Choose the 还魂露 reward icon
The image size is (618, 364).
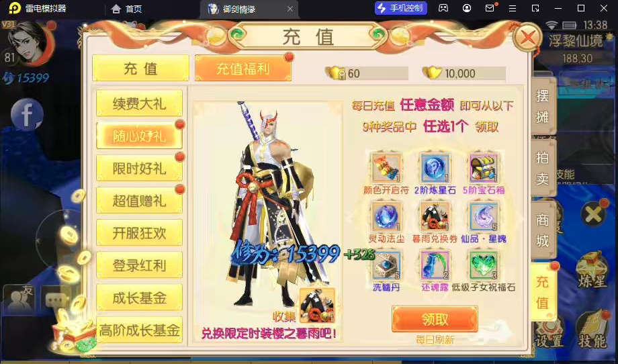[x=435, y=265]
